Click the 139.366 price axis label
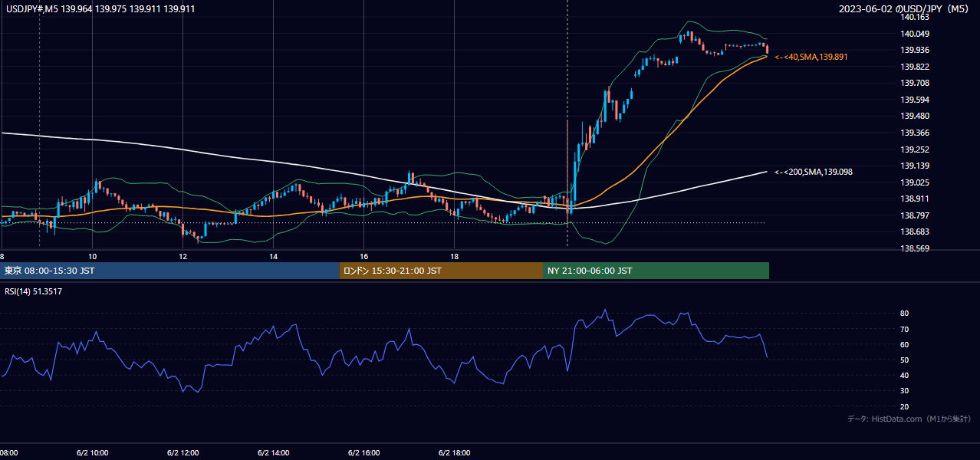980x460 pixels. click(916, 133)
